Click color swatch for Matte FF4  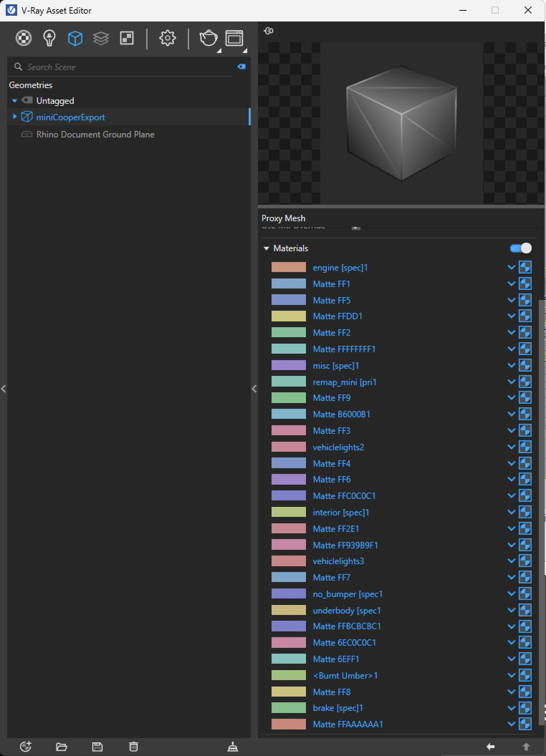[288, 463]
